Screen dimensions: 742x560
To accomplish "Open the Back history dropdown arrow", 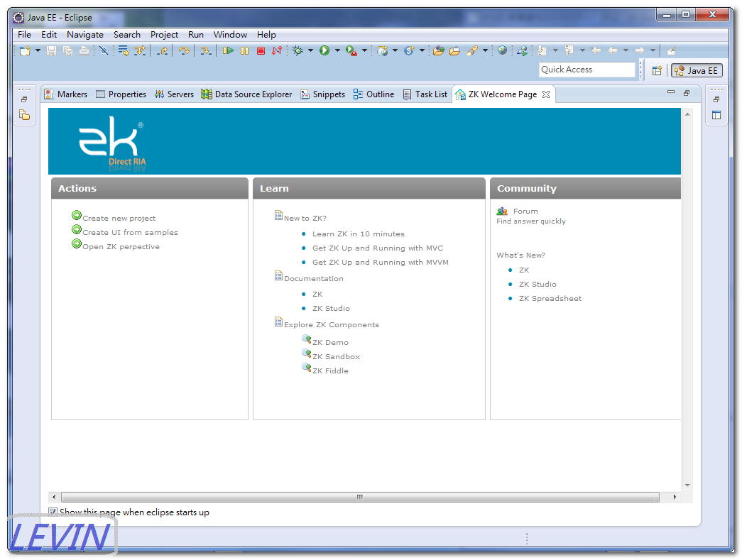I will point(626,50).
